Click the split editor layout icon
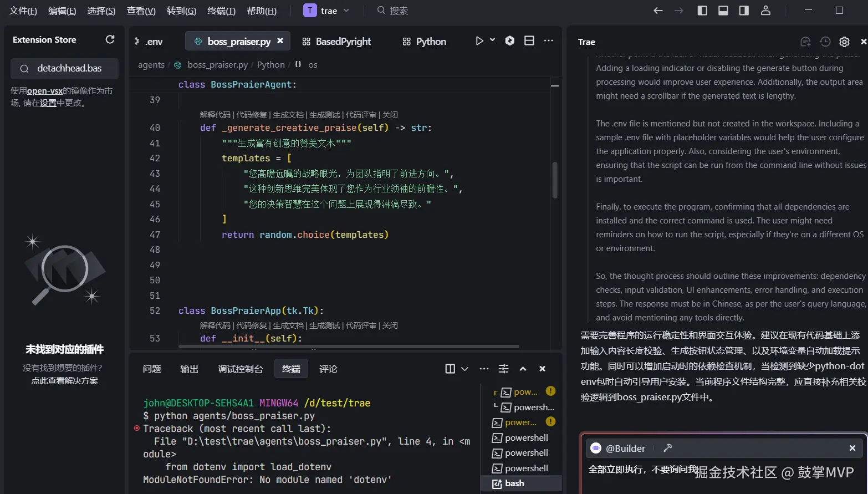This screenshot has width=868, height=494. coord(529,41)
